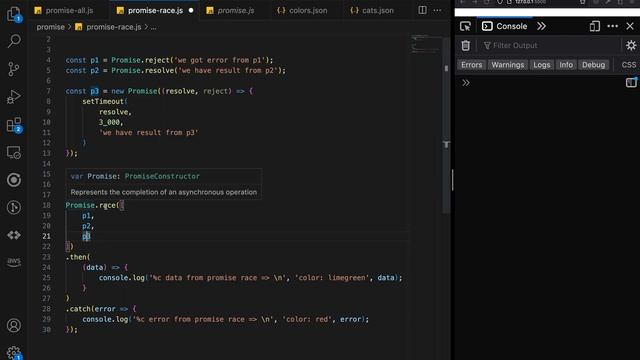Open console settings gear
The width and height of the screenshot is (640, 360).
[631, 45]
